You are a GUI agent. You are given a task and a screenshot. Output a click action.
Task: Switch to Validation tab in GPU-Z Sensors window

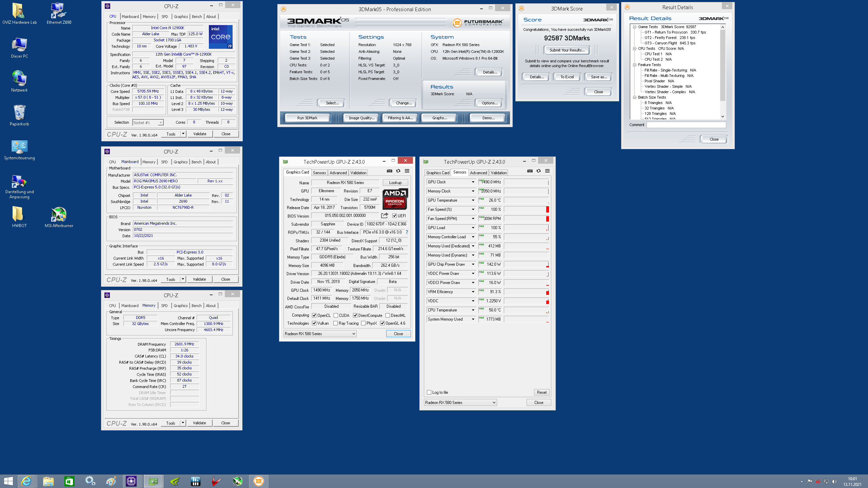(498, 173)
